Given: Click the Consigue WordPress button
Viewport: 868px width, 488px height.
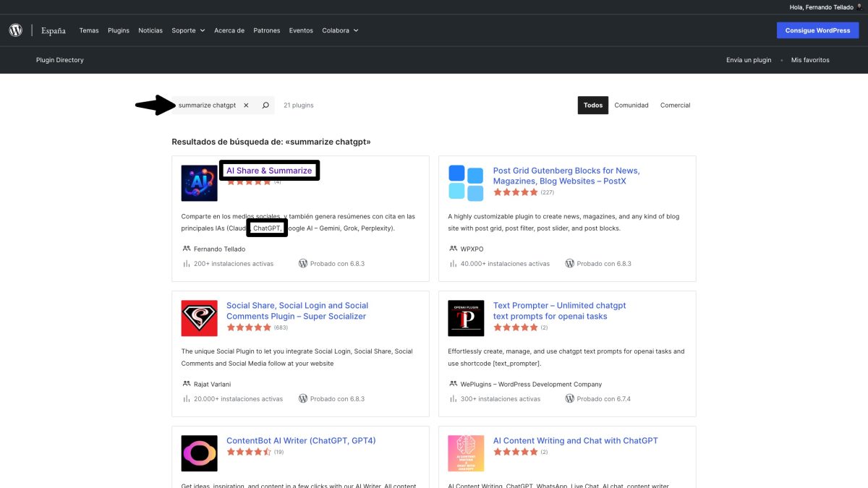Looking at the screenshot, I should click(817, 30).
